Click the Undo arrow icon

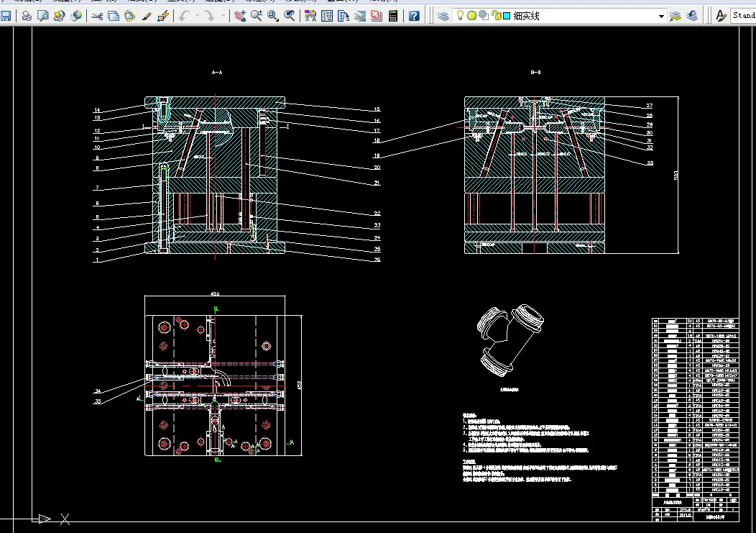pos(184,16)
